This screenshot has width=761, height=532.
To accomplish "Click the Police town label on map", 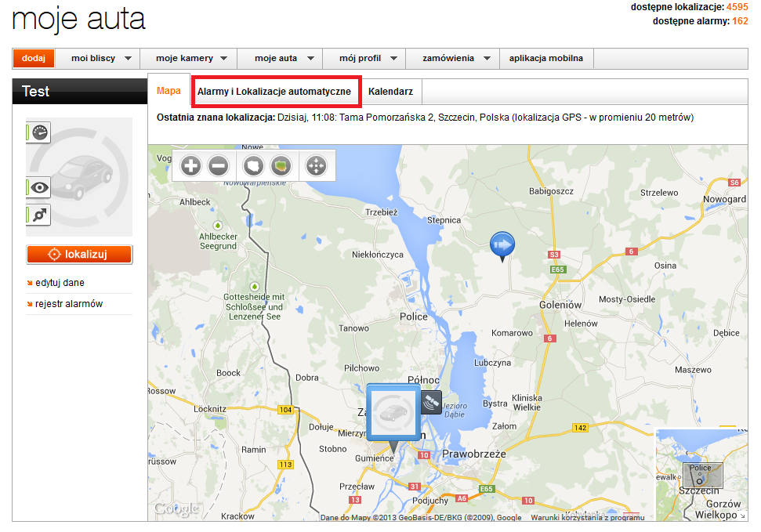I will [x=414, y=317].
